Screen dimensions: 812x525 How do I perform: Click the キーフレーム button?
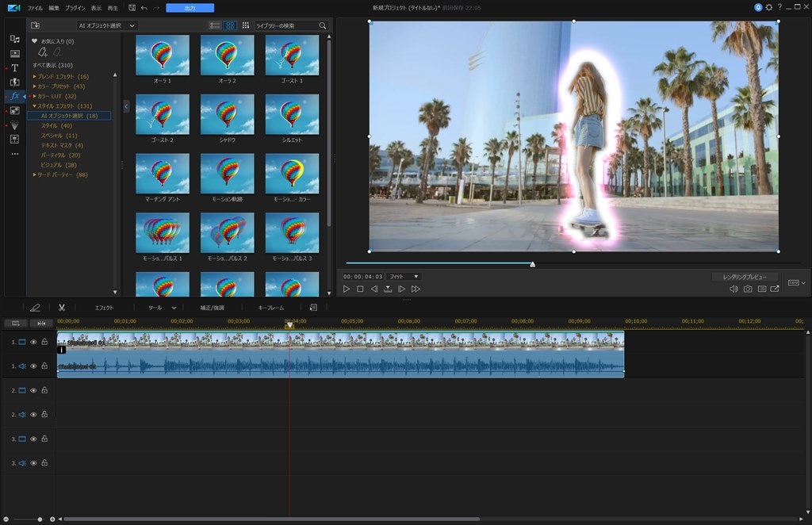270,307
